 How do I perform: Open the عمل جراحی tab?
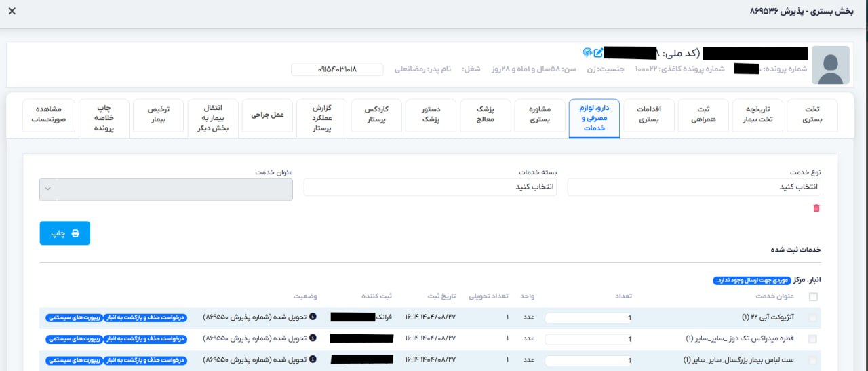(x=267, y=115)
